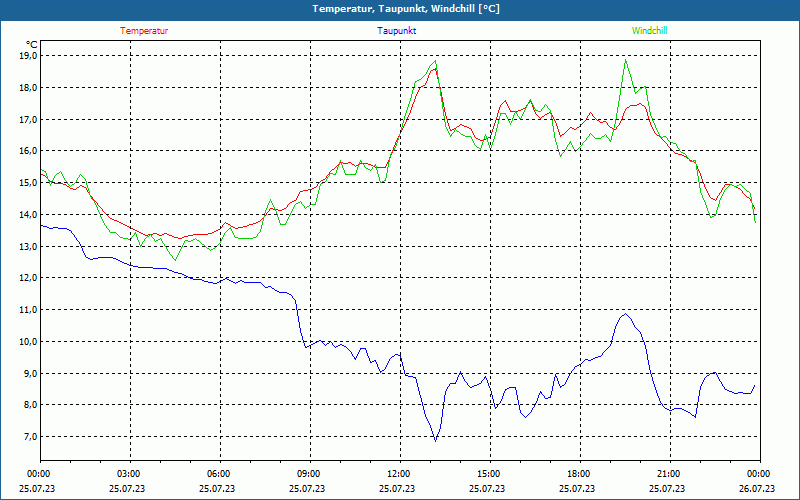Click the '9,0' y-axis value
The image size is (800, 500).
tap(30, 373)
